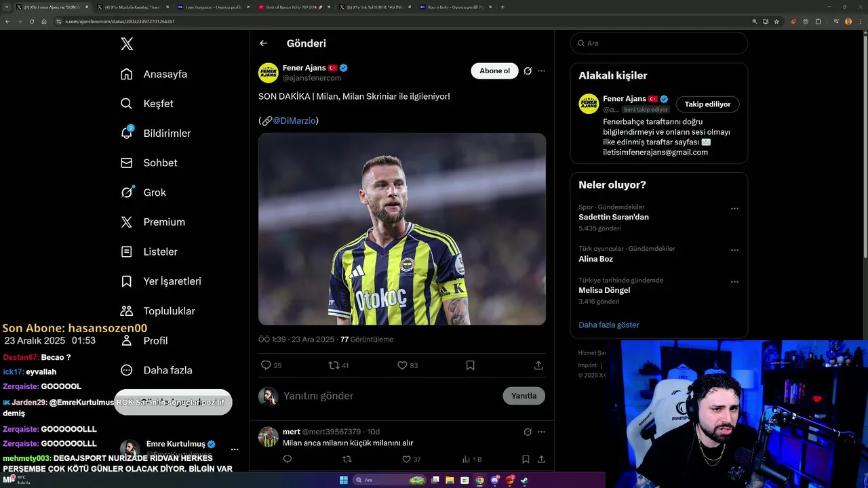Screen dimensions: 868x488
Task: Click the browser home button
Action: click(44, 22)
